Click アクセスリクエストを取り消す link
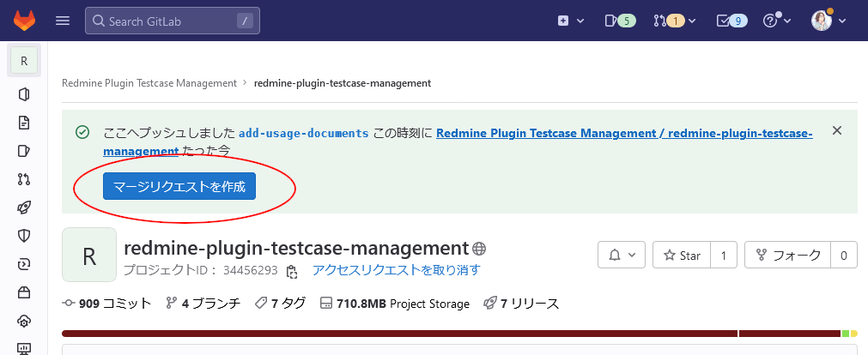Screen dimensions: 868x355 pyautogui.click(x=397, y=270)
